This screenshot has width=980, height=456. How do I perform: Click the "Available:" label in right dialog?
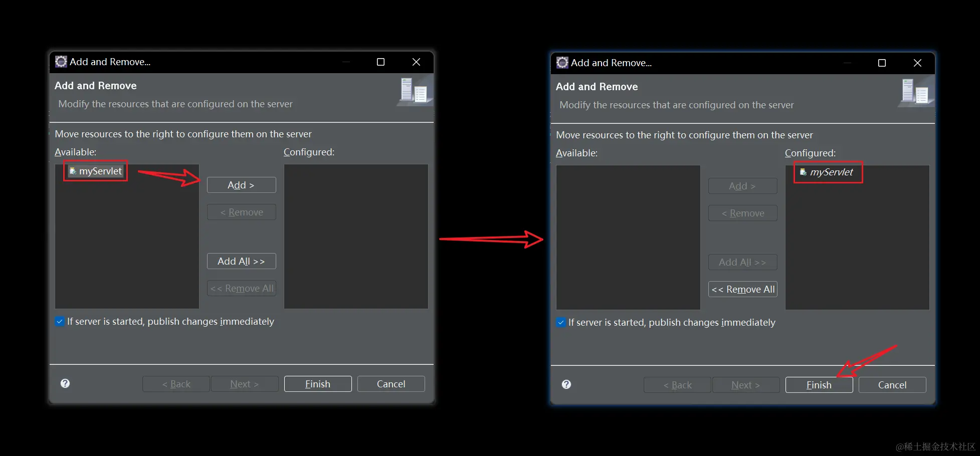pyautogui.click(x=577, y=153)
